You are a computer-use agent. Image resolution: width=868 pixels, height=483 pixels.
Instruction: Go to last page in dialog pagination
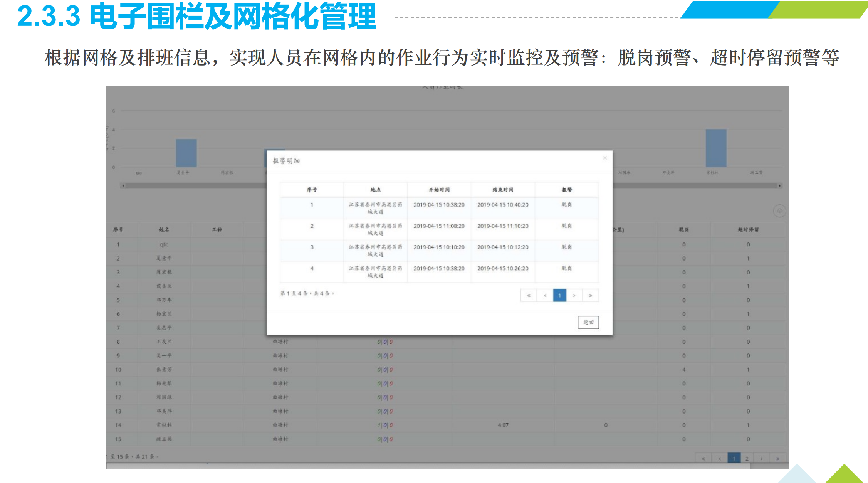[x=590, y=296]
